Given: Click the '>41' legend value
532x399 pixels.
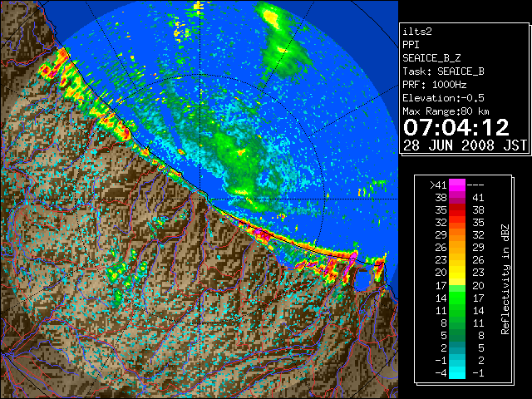Looking at the screenshot, I should 438,185.
